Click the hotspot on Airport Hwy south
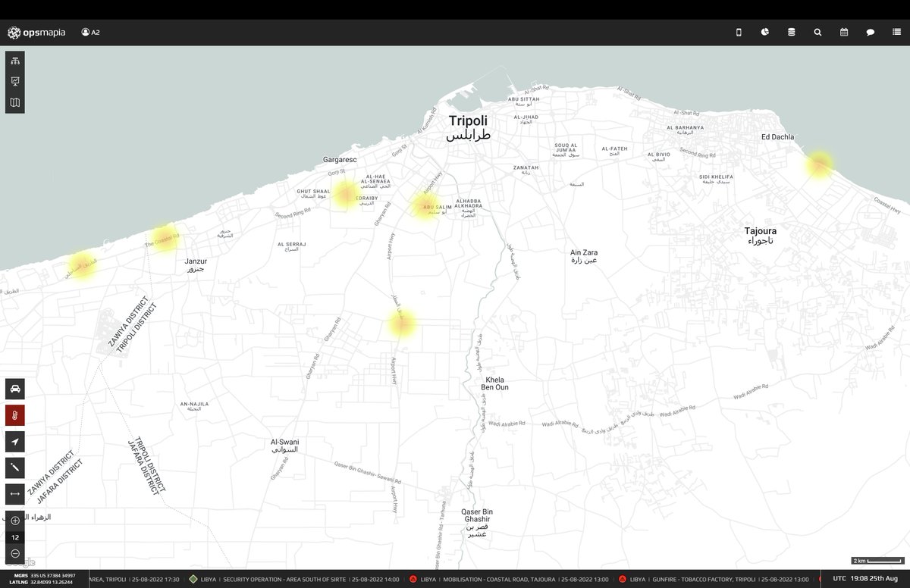Viewport: 910px width, 588px height. click(402, 324)
